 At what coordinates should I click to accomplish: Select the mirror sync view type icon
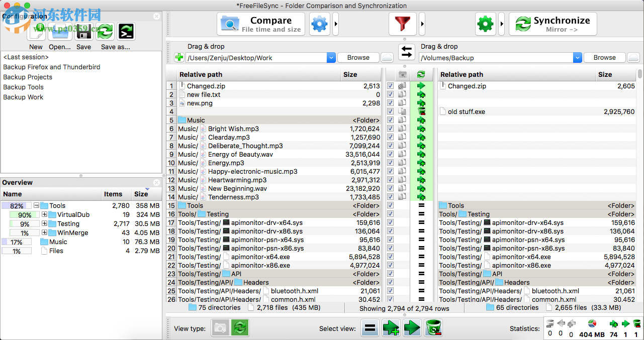coord(239,327)
